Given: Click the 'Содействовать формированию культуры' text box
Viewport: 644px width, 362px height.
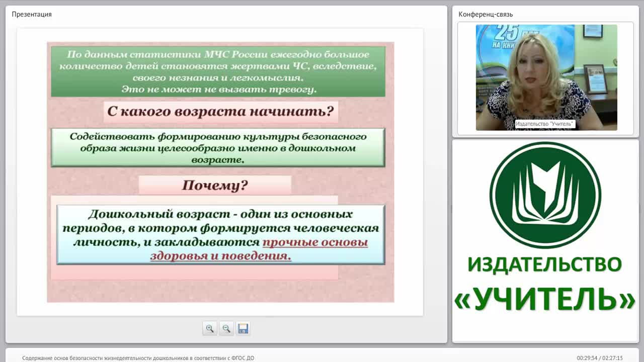Looking at the screenshot, I should coord(218,148).
